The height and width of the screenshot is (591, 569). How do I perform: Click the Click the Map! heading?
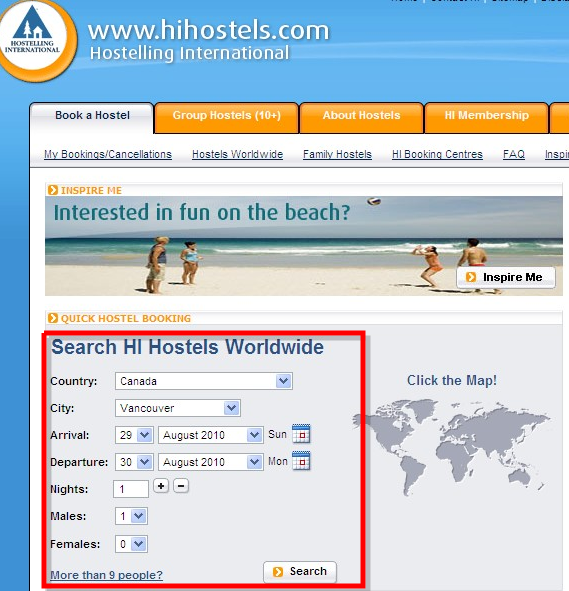point(451,380)
